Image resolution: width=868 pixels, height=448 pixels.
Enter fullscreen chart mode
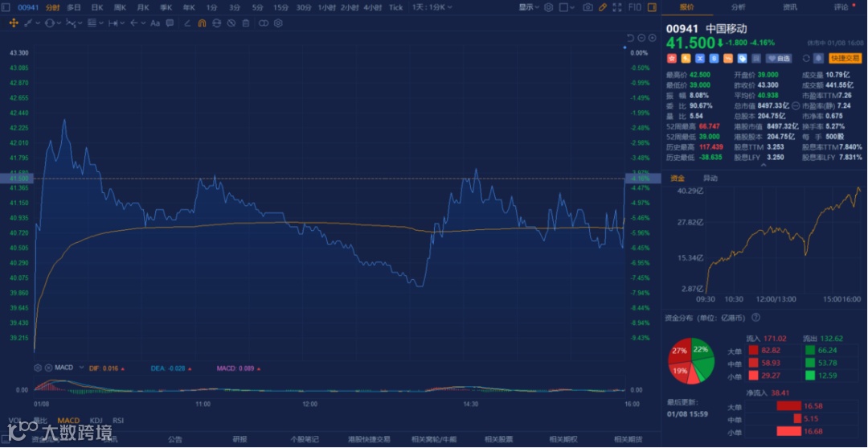click(618, 7)
